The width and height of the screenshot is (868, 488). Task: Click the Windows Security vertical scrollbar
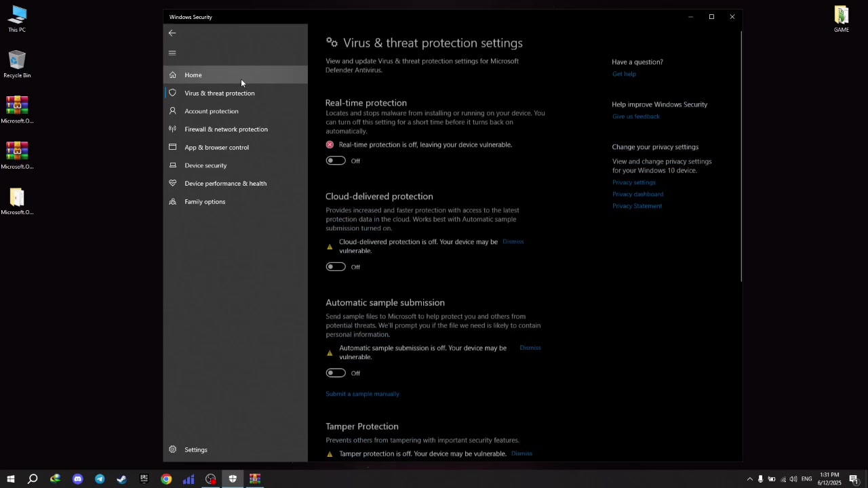tap(741, 156)
